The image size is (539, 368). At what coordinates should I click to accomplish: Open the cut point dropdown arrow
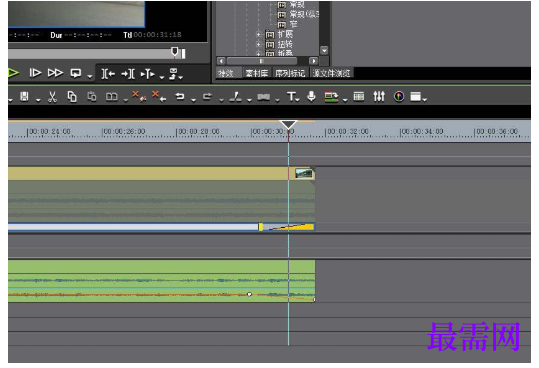(x=249, y=100)
